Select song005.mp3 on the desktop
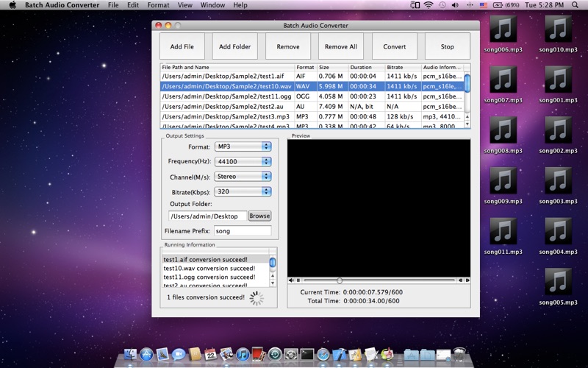The image size is (588, 368). (x=558, y=287)
